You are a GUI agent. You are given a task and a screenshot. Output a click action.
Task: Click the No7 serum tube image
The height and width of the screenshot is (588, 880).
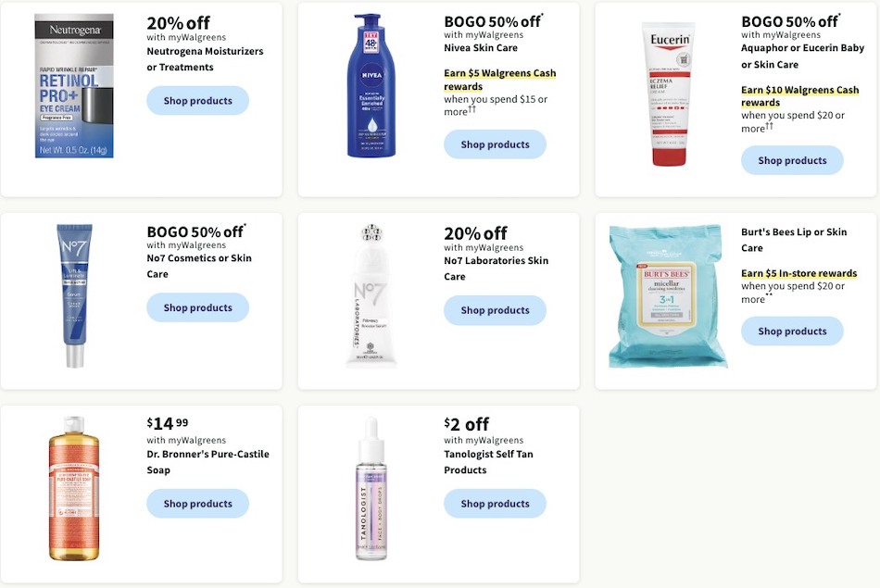tap(74, 294)
